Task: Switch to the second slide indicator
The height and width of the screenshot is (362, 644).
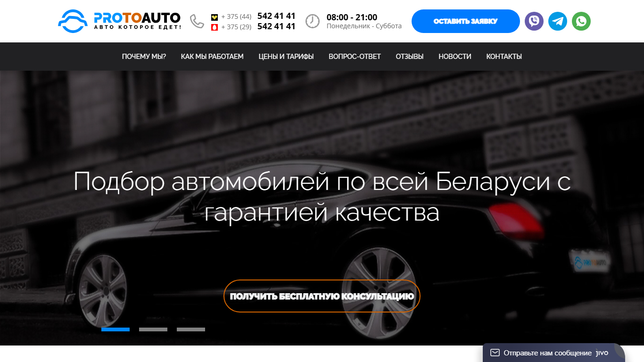Action: coord(153,329)
